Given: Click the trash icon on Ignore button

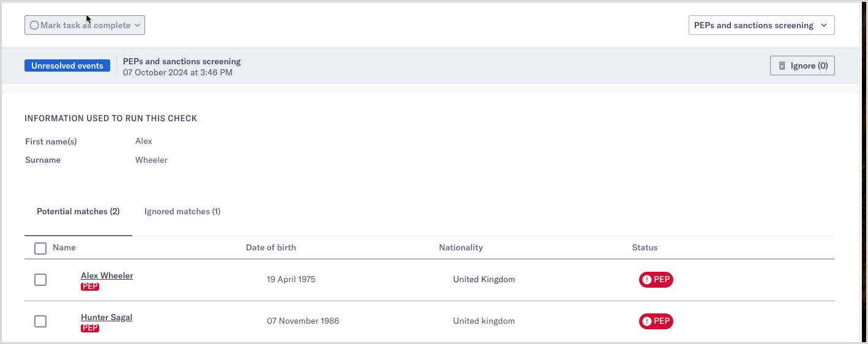Looking at the screenshot, I should click(782, 65).
